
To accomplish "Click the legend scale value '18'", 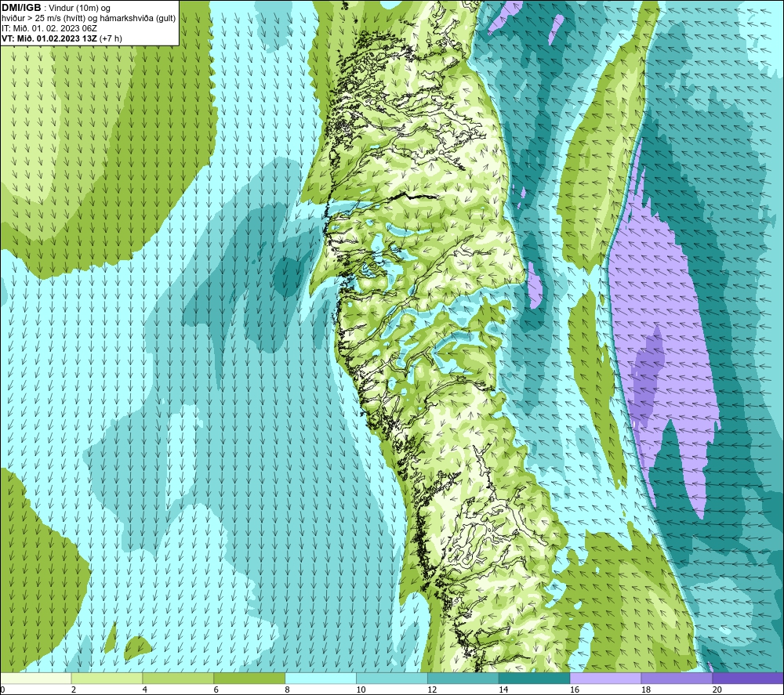I will (645, 690).
